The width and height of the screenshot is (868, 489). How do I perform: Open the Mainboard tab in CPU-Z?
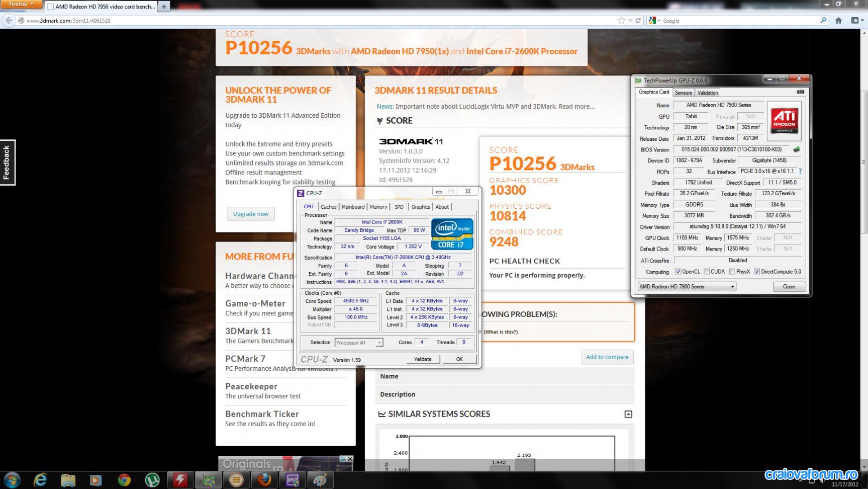point(353,207)
